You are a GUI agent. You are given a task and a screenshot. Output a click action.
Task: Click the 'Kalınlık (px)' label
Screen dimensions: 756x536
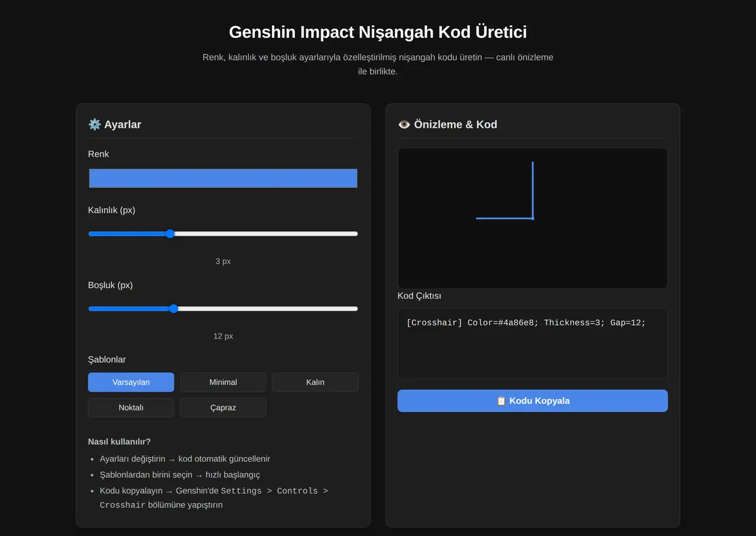[x=112, y=210]
